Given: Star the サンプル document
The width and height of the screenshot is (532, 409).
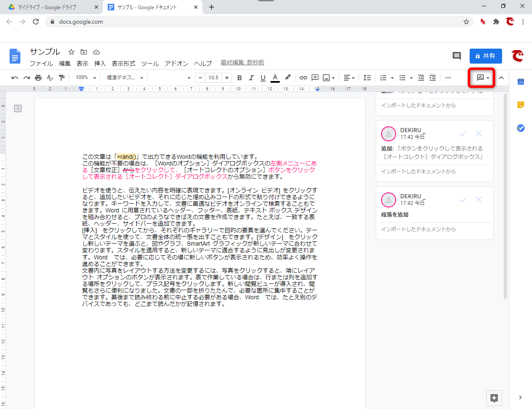Looking at the screenshot, I should coord(71,52).
